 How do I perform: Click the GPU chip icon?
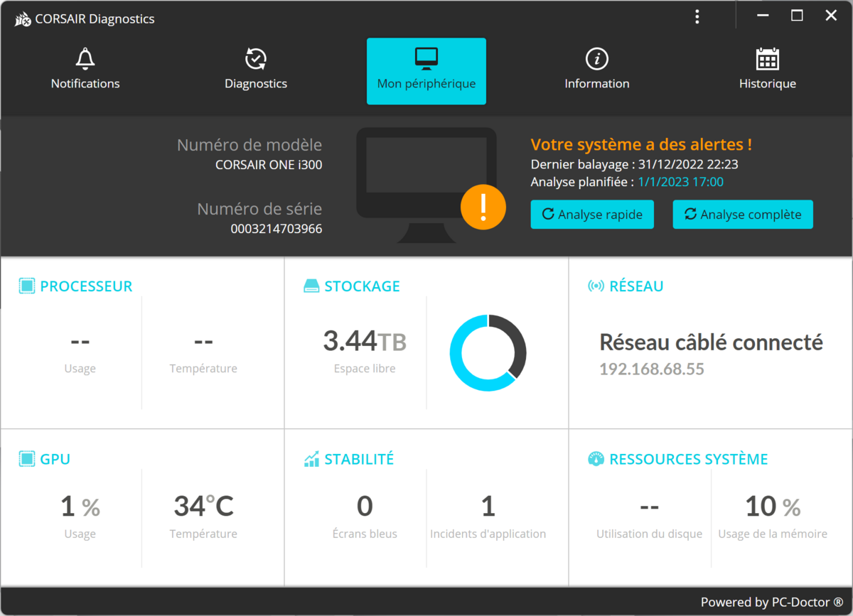coord(27,459)
